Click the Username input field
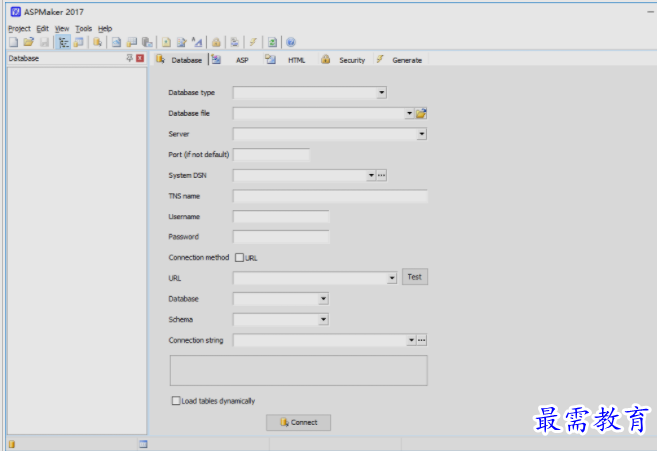 coord(281,217)
